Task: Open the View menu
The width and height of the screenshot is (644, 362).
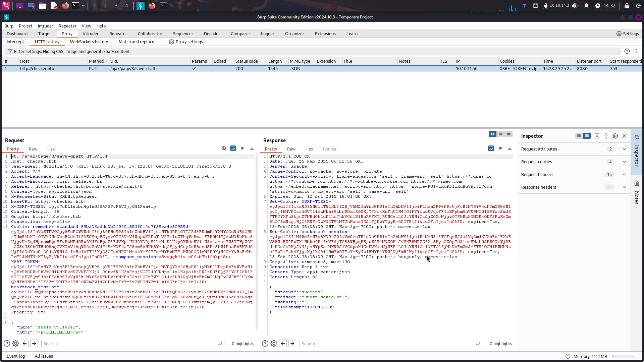Action: click(86, 26)
